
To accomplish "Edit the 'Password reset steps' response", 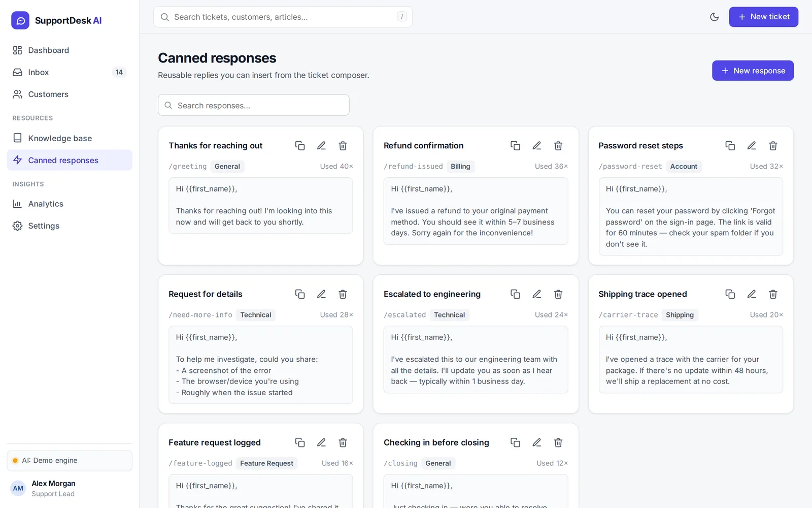I will (x=751, y=146).
